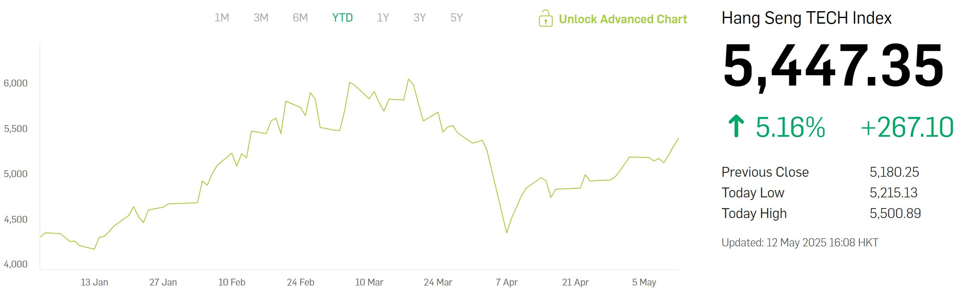Choose the YTD chart range
Screen dimensions: 980x301
click(x=342, y=18)
